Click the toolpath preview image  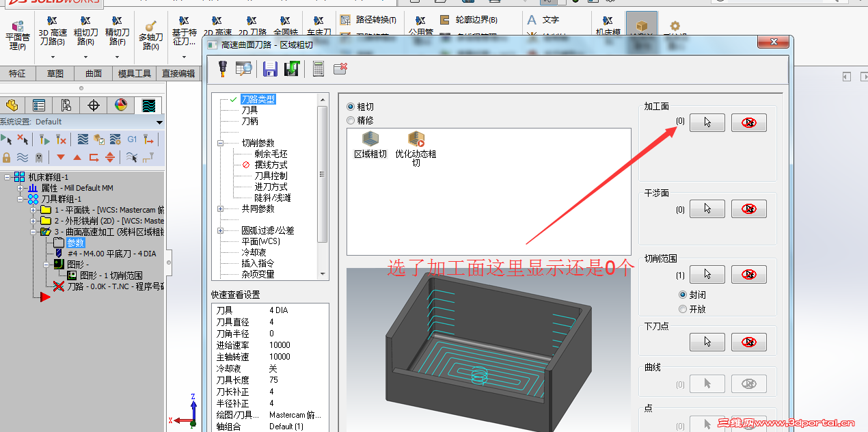pyautogui.click(x=487, y=350)
